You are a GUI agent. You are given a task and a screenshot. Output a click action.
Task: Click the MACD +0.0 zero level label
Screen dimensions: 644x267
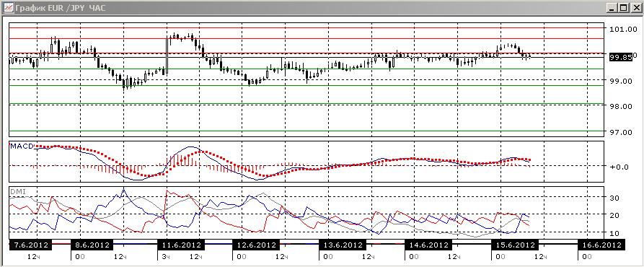pyautogui.click(x=619, y=167)
